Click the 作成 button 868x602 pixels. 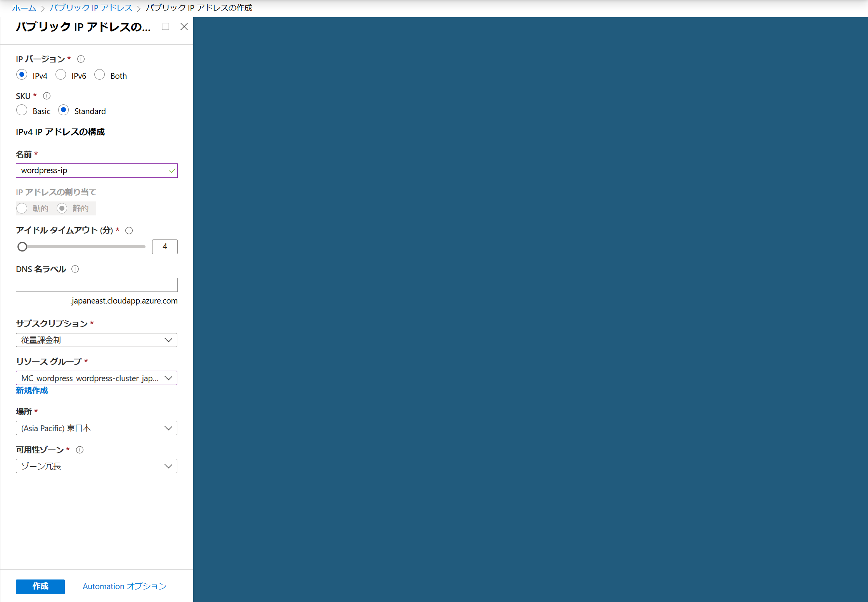40,586
